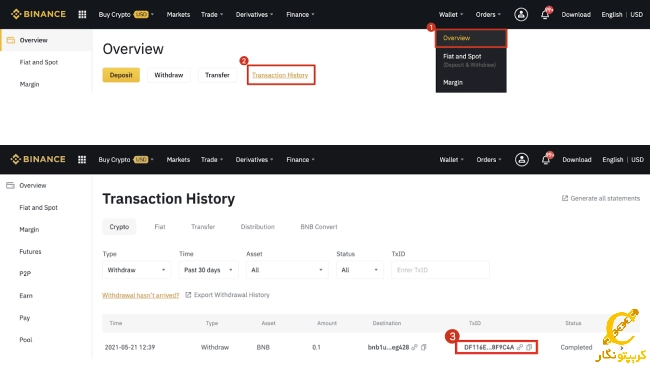Open Futures in the lower left sidebar
650x365 pixels.
[x=30, y=251]
